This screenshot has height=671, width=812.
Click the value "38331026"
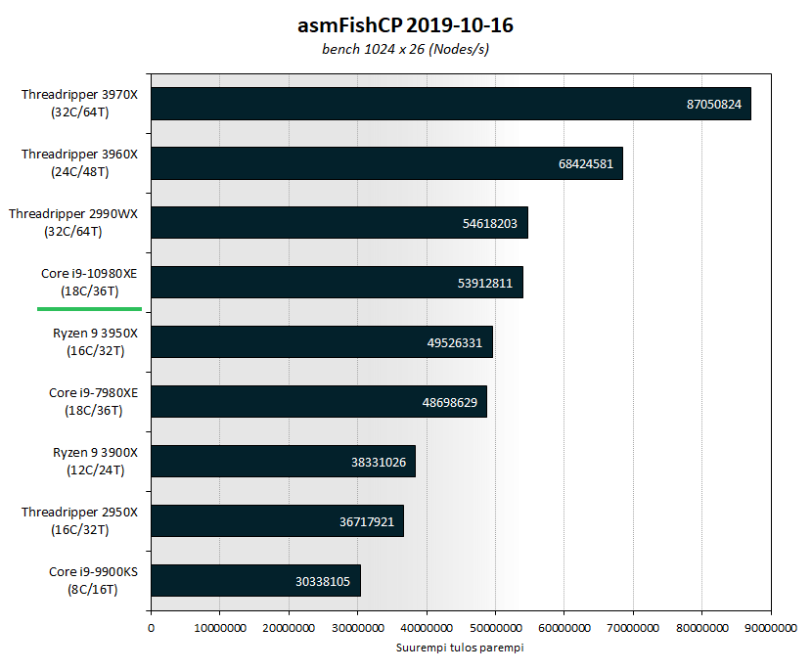379,462
